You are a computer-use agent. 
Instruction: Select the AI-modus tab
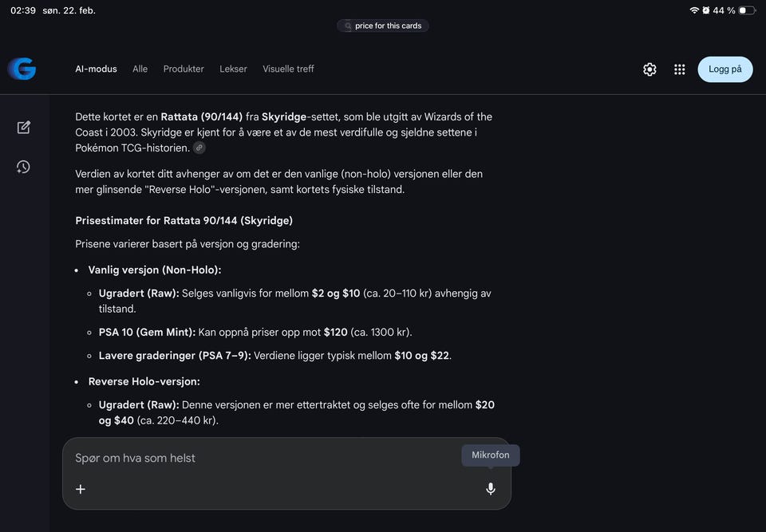click(96, 69)
